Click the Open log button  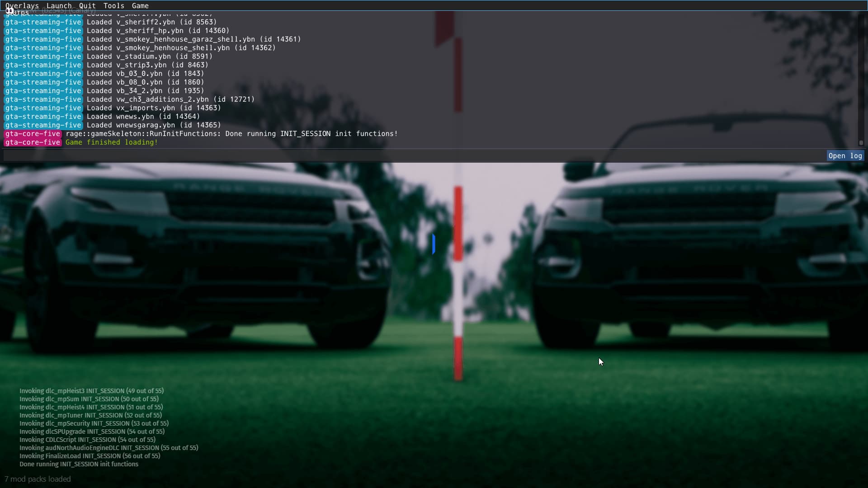[x=845, y=155]
